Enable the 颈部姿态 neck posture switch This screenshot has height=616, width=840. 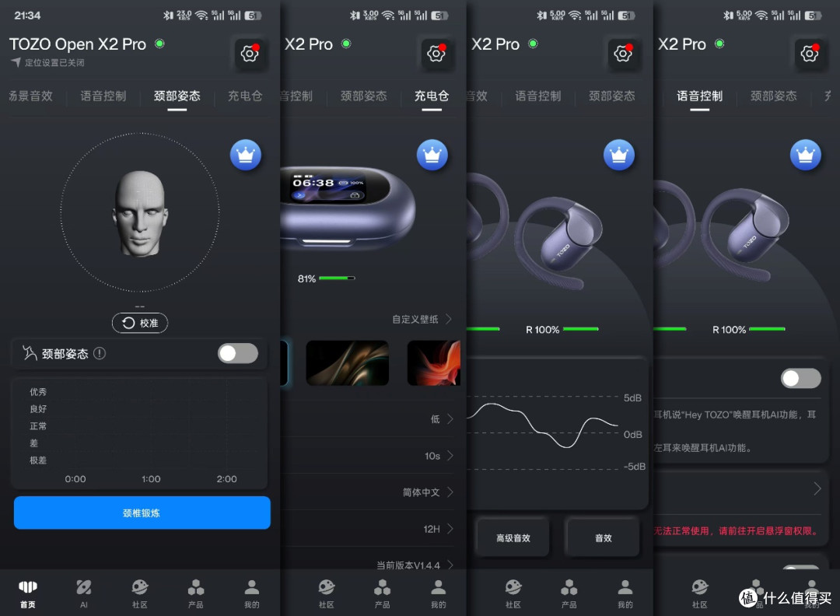click(x=238, y=354)
